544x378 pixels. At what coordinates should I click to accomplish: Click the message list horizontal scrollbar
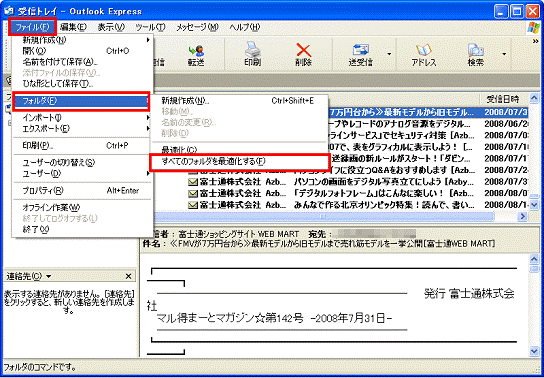[x=323, y=216]
